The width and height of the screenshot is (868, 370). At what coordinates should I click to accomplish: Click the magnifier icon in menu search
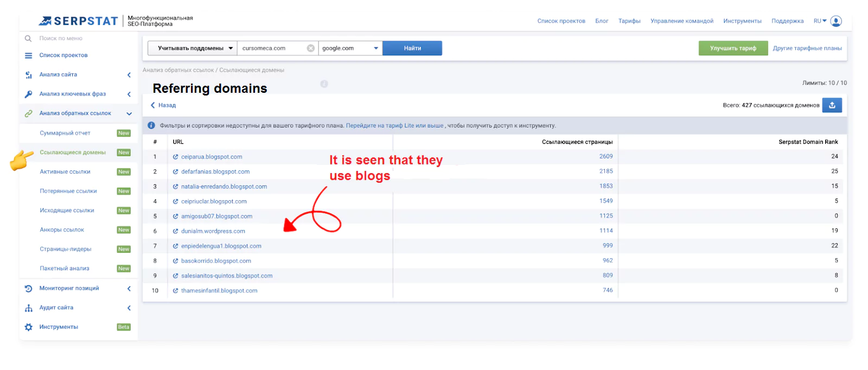click(x=28, y=39)
